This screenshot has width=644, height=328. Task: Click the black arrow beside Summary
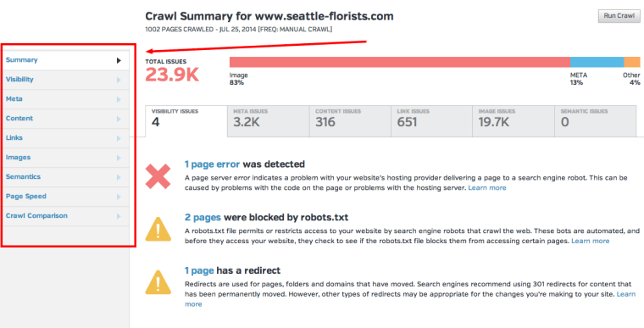119,60
